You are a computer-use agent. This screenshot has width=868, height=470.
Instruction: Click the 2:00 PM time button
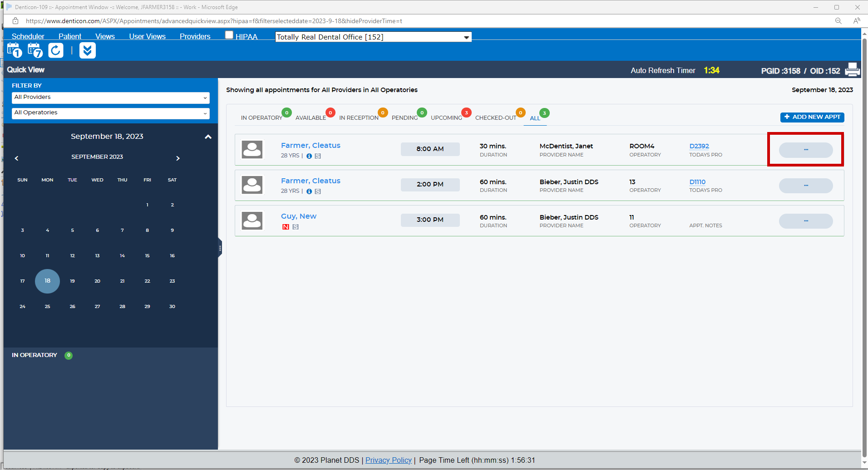(430, 185)
